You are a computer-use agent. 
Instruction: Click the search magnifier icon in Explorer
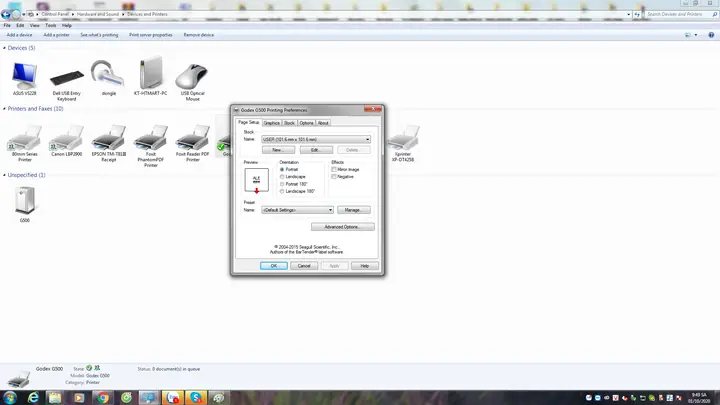(714, 14)
